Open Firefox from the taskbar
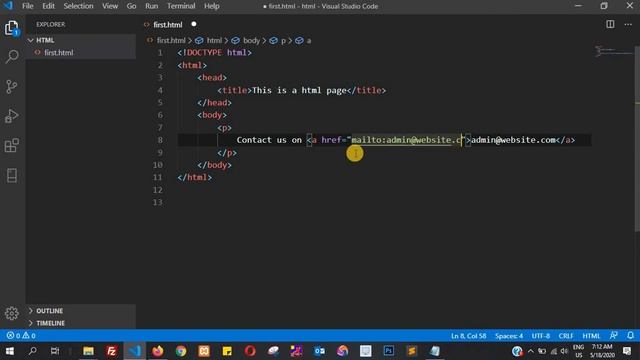The width and height of the screenshot is (640, 360). click(158, 351)
